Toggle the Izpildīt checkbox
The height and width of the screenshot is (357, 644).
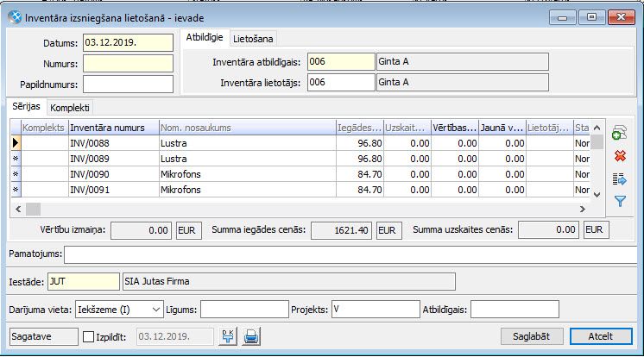pos(88,336)
